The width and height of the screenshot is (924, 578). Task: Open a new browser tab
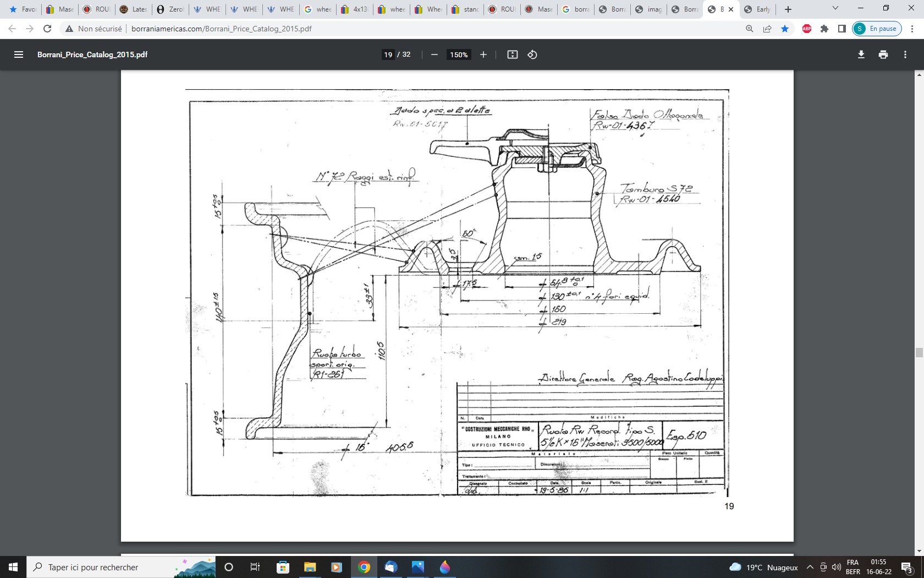pos(788,9)
